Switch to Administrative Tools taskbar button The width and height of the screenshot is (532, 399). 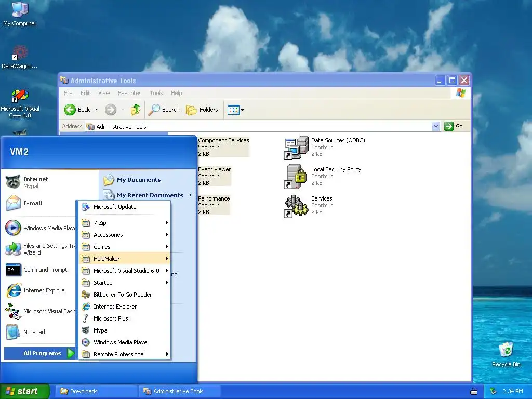tap(180, 391)
